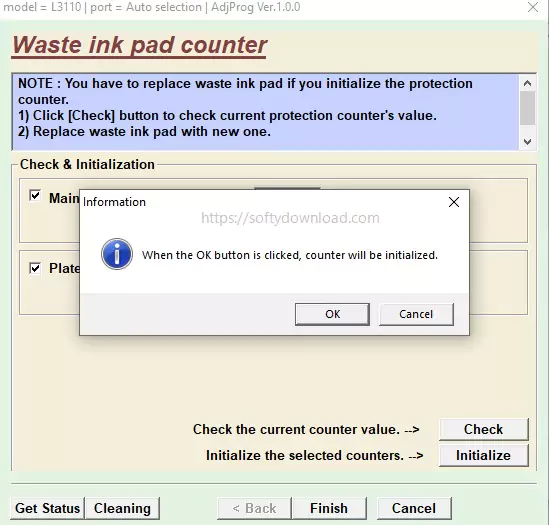
Task: Click the note box scroll down arrow
Action: (x=527, y=141)
